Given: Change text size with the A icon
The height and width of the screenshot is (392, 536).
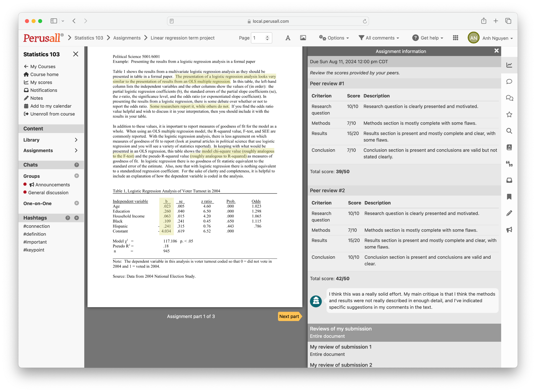Looking at the screenshot, I should point(288,38).
